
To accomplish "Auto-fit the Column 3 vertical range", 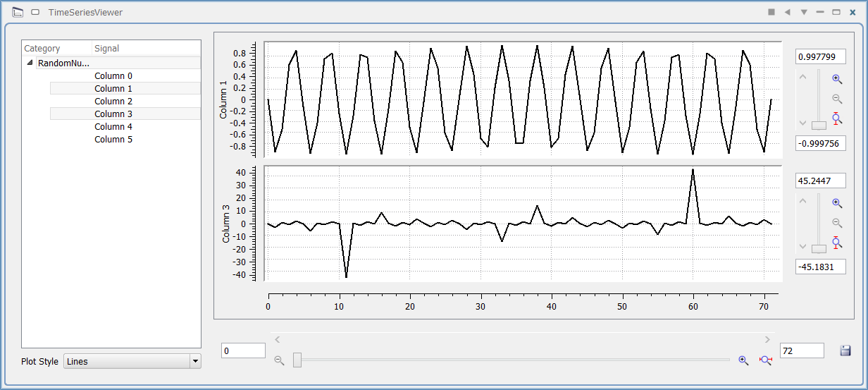I will [x=837, y=243].
